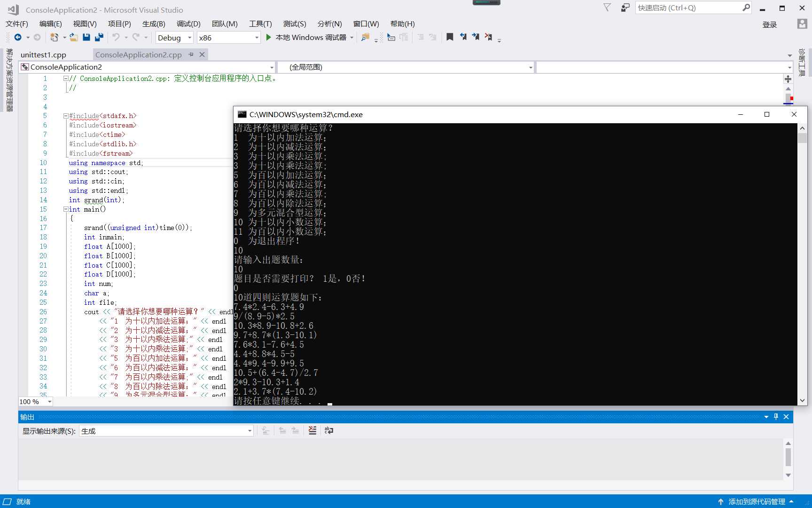The height and width of the screenshot is (508, 812).
Task: Click 添加到源代码管理 in status bar
Action: pos(757,501)
